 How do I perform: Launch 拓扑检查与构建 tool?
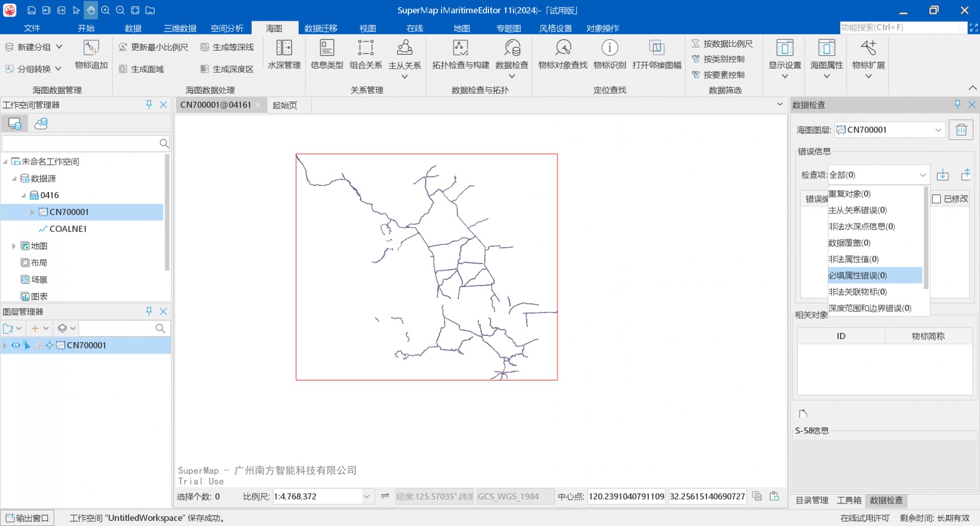pyautogui.click(x=461, y=54)
